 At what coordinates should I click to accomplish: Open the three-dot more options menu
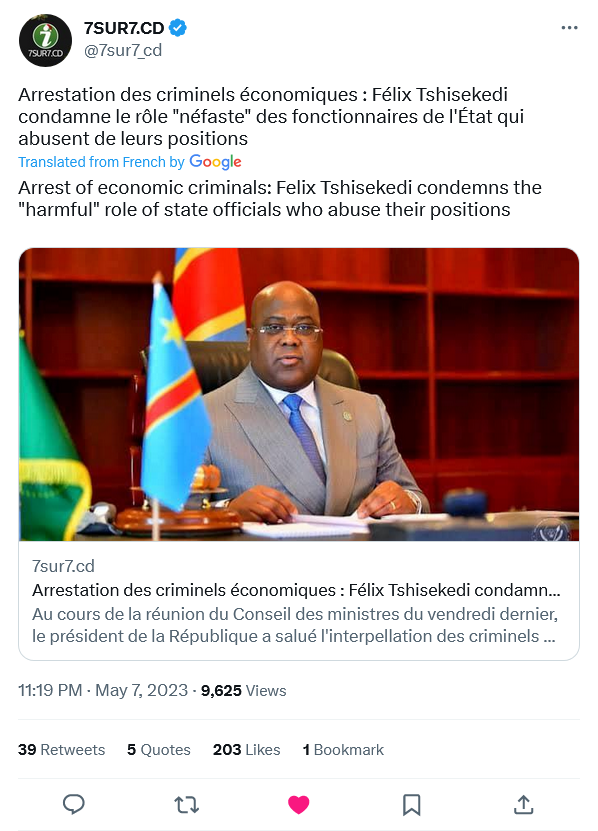569,28
